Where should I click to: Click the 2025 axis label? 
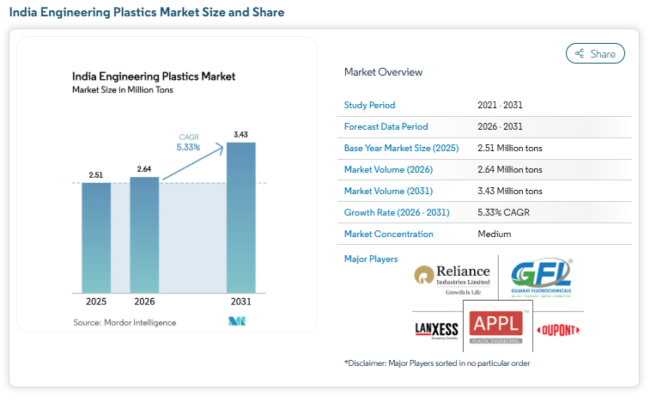96,302
